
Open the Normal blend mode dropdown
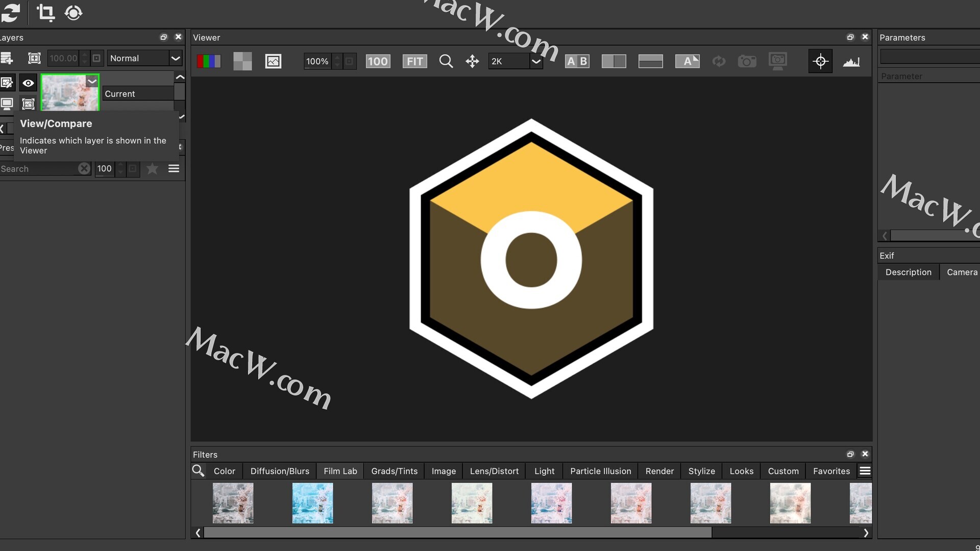point(145,58)
